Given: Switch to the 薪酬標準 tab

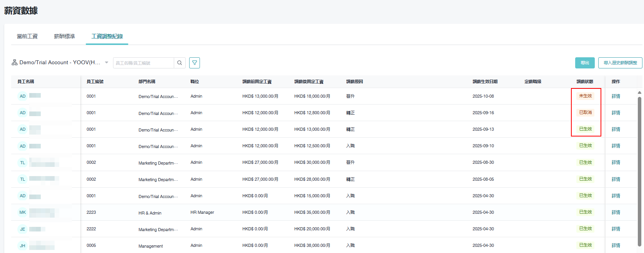Looking at the screenshot, I should pos(65,36).
